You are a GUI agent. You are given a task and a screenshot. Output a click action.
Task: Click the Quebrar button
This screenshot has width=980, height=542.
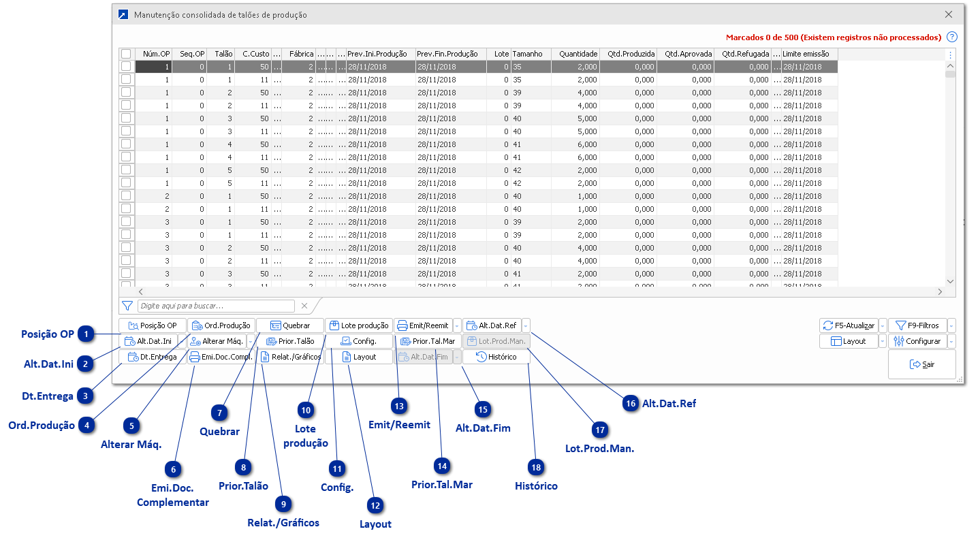pyautogui.click(x=290, y=325)
